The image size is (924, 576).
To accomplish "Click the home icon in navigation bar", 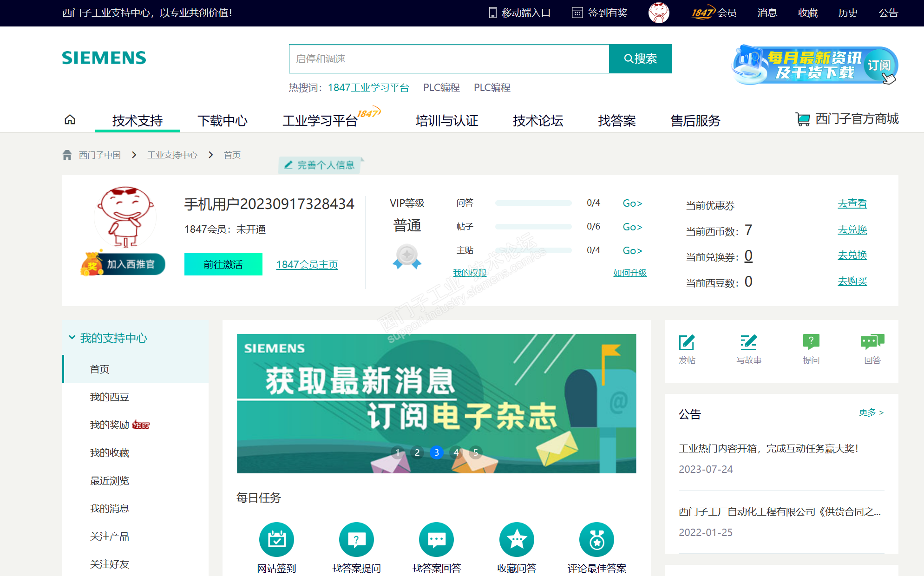I will pos(70,120).
